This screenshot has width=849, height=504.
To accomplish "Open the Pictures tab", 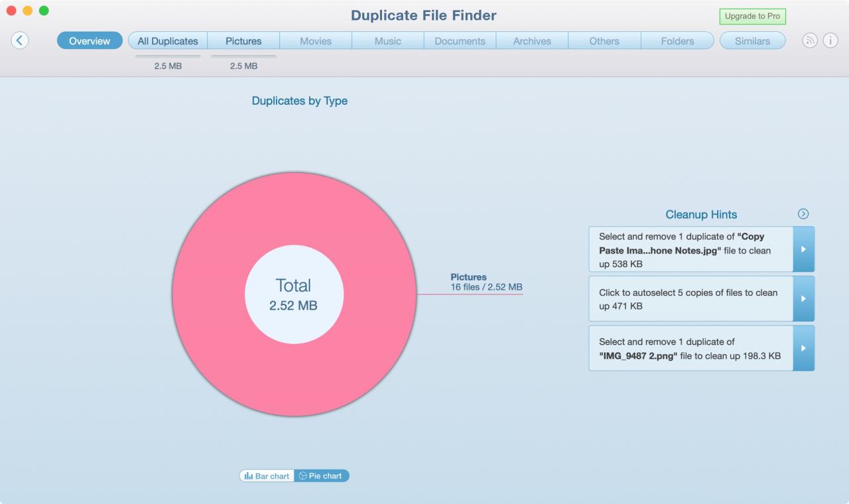I will pyautogui.click(x=243, y=40).
